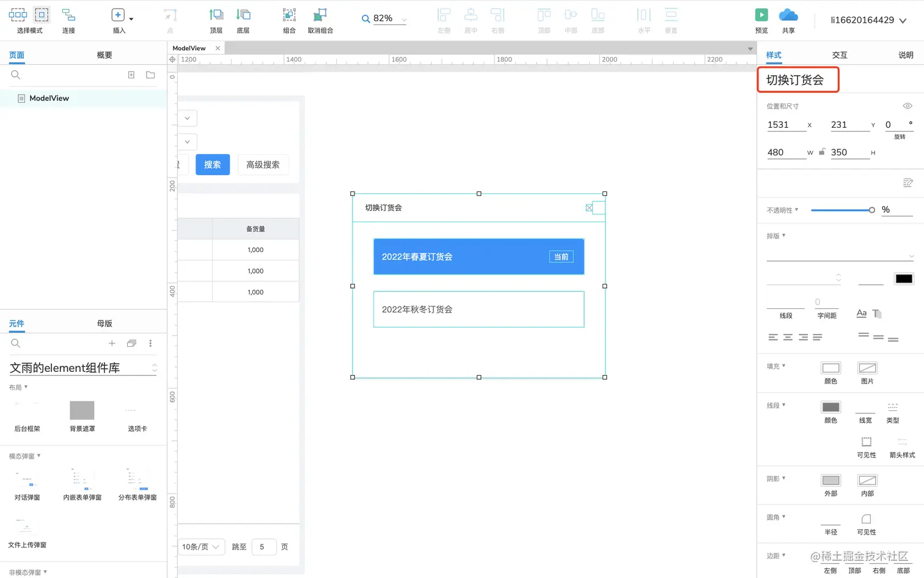Bring the widget to top with 顶层
Viewport: 924px width, 578px height.
216,15
